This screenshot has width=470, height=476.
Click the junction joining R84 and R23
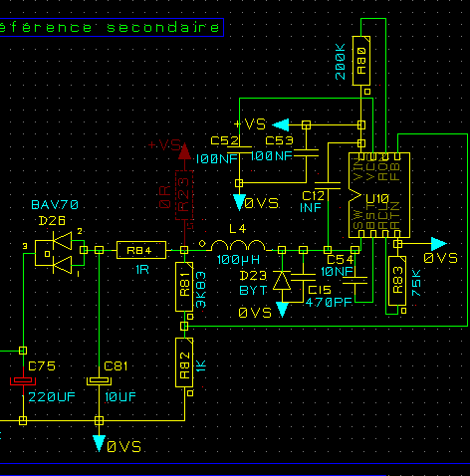(184, 250)
